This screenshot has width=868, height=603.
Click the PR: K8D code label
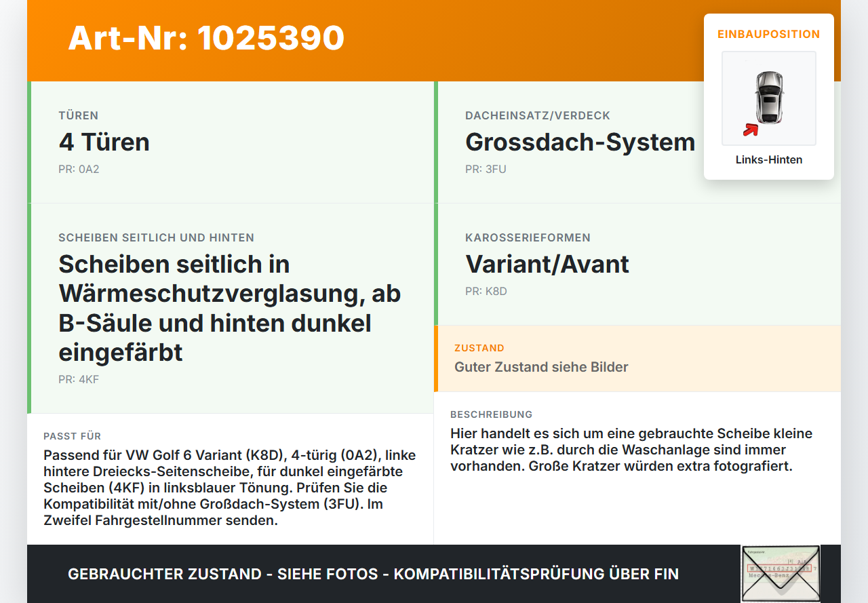click(486, 291)
